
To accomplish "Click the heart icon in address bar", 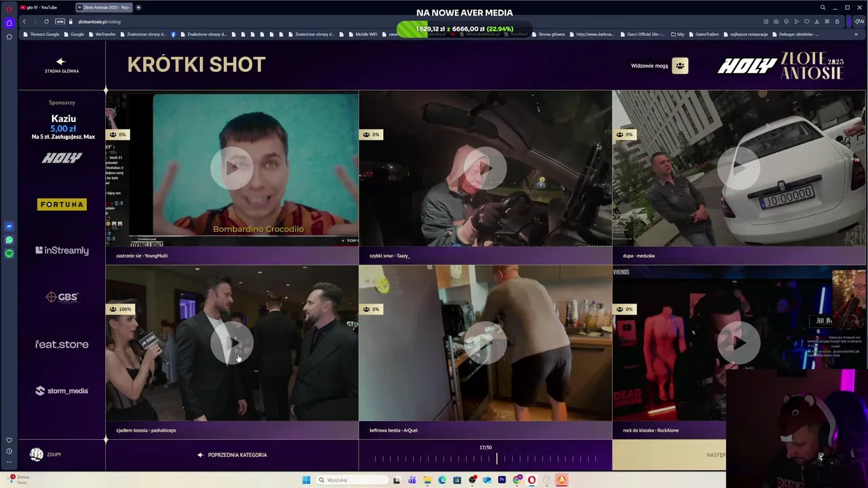I will tap(806, 22).
